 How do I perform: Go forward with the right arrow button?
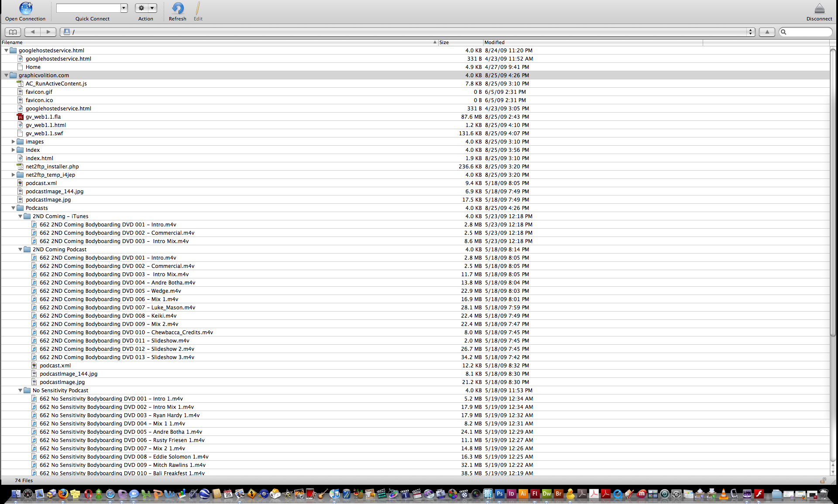pyautogui.click(x=48, y=32)
